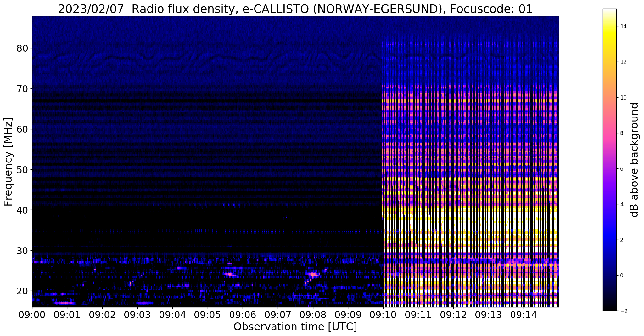Click the colorbar tick label 12

point(623,62)
